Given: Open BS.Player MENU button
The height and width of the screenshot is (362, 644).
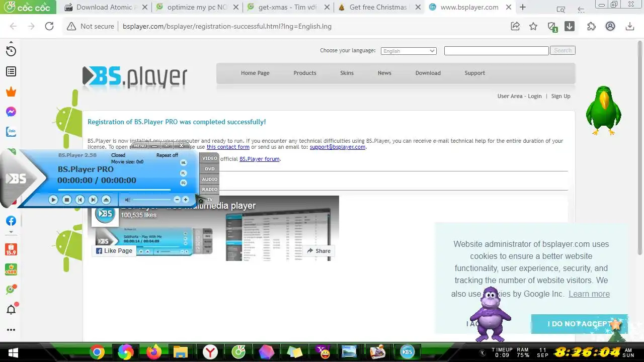Looking at the screenshot, I should (x=140, y=146).
